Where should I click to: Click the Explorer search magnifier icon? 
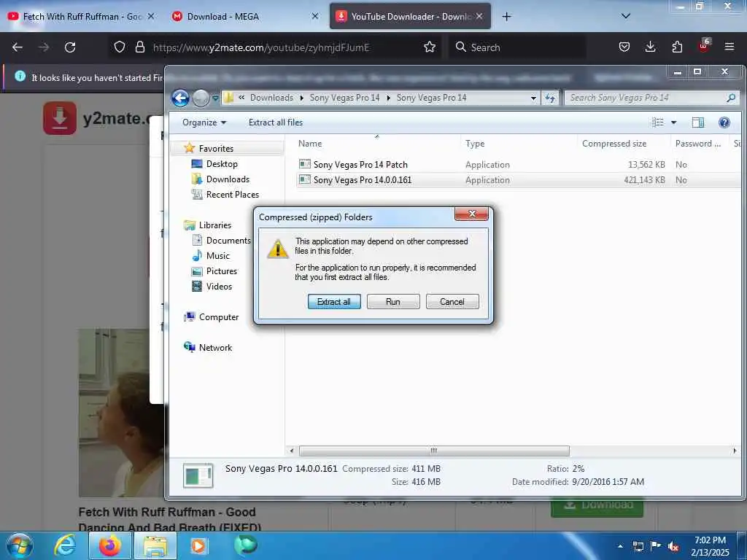pyautogui.click(x=731, y=98)
